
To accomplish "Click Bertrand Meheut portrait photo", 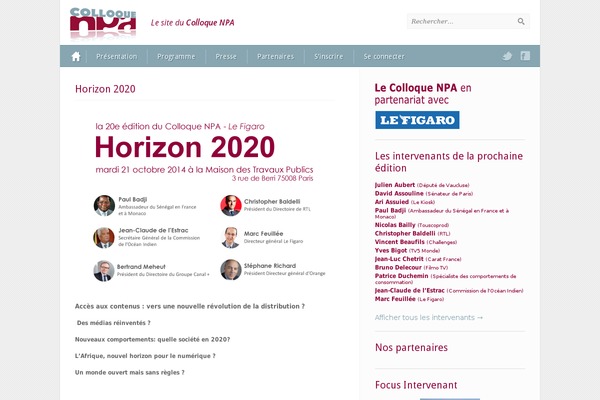I will [104, 271].
